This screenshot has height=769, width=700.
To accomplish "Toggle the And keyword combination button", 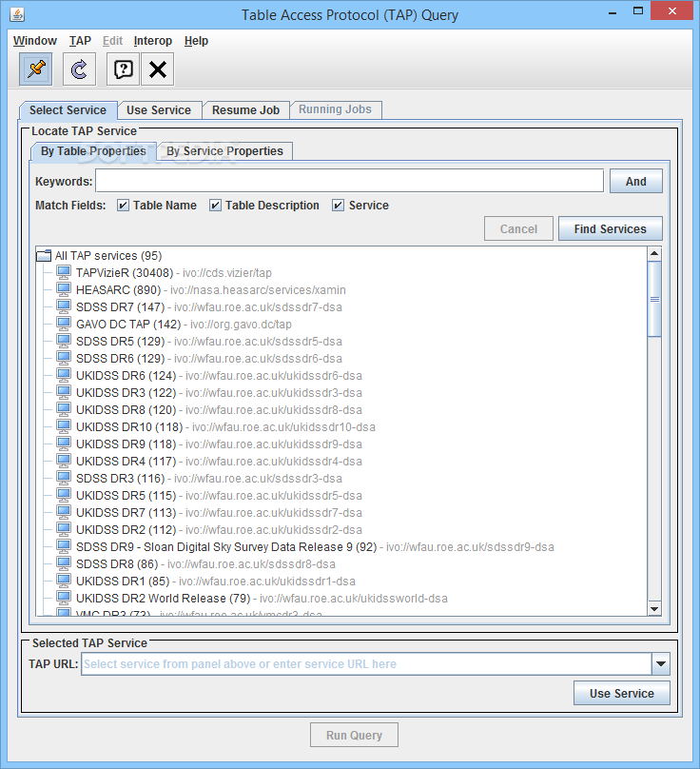I will 635,181.
